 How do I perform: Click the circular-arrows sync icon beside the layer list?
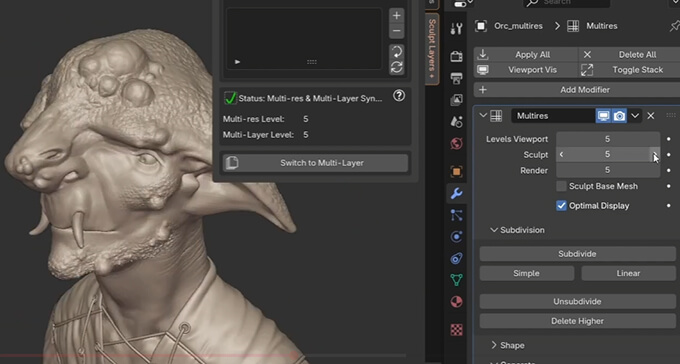pyautogui.click(x=396, y=67)
